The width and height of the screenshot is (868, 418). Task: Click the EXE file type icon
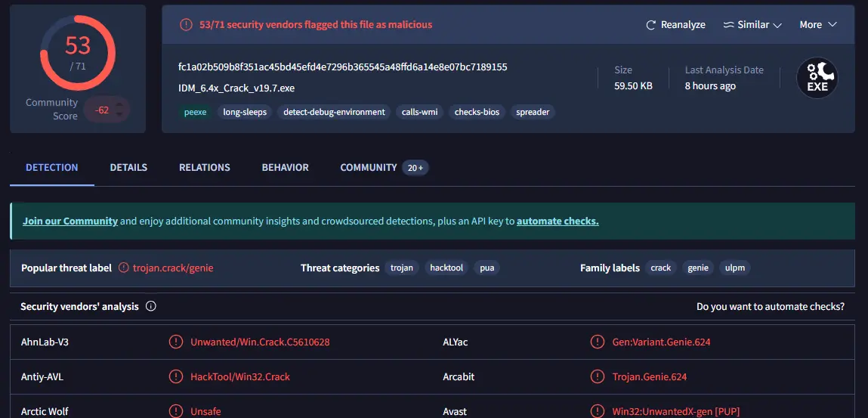817,78
